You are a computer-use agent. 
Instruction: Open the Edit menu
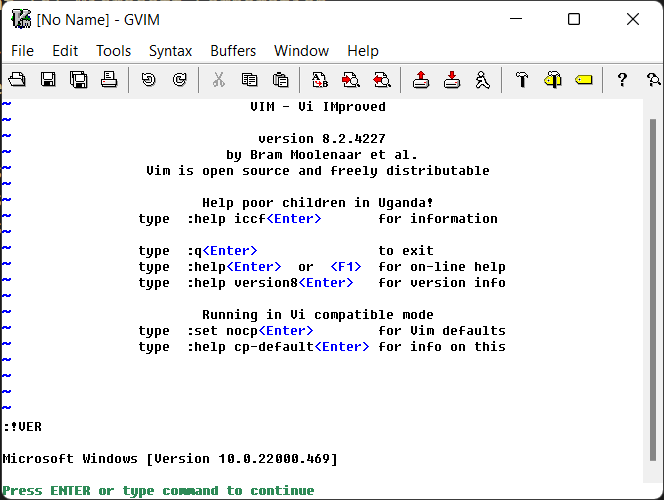[x=65, y=51]
